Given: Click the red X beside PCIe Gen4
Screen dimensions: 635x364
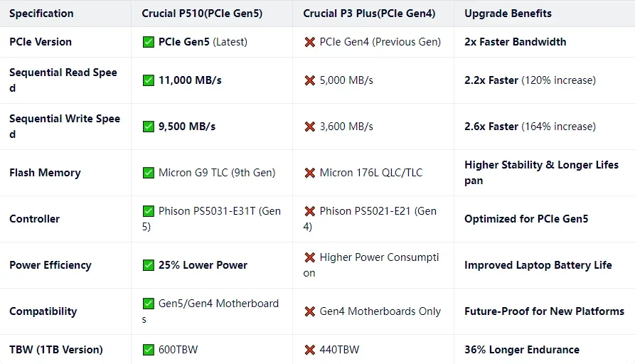Looking at the screenshot, I should coord(310,42).
